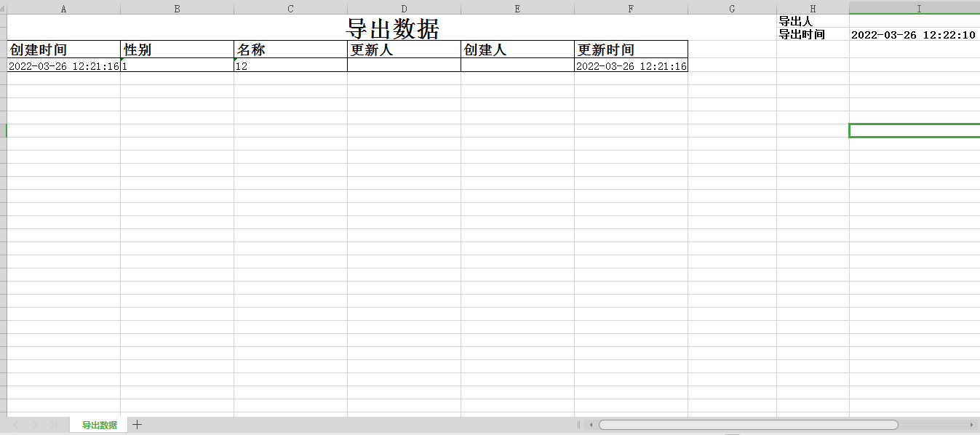980x435 pixels.
Task: Select the entire sheet corner button
Action: coord(3,8)
